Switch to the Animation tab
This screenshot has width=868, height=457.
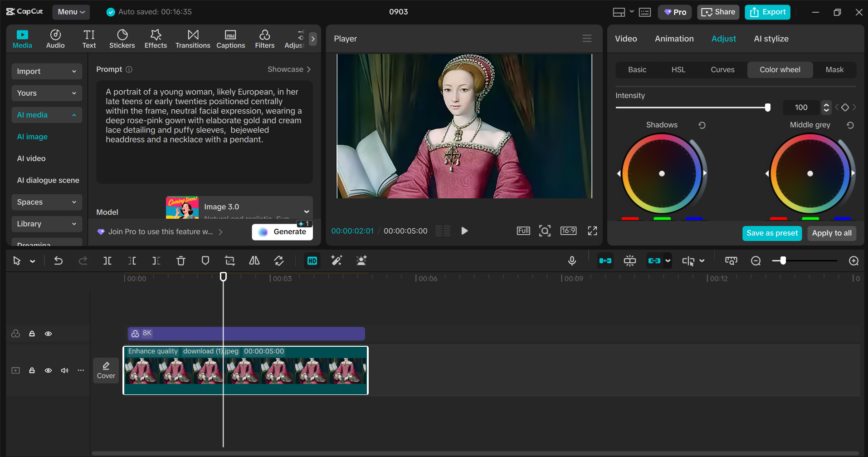coord(674,39)
